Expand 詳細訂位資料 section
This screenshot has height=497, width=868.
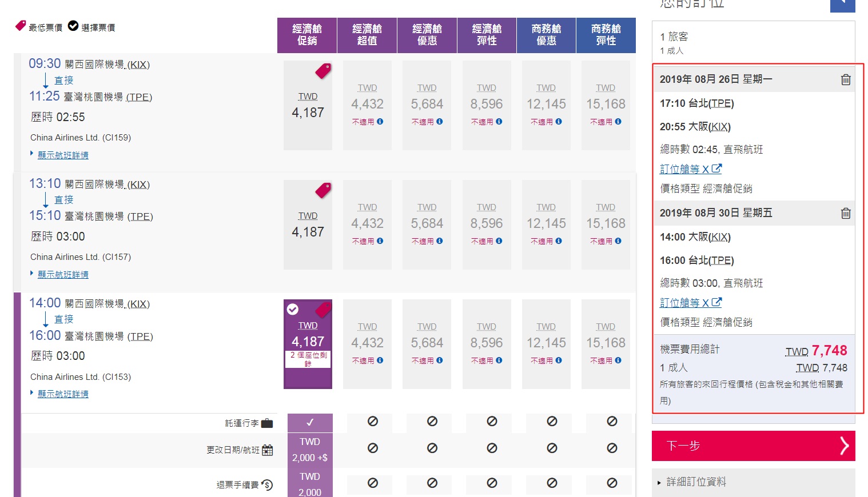[x=696, y=482]
